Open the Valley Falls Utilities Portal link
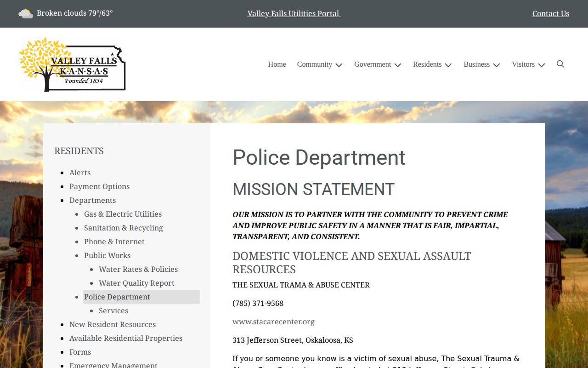This screenshot has width=588, height=368. [x=294, y=13]
